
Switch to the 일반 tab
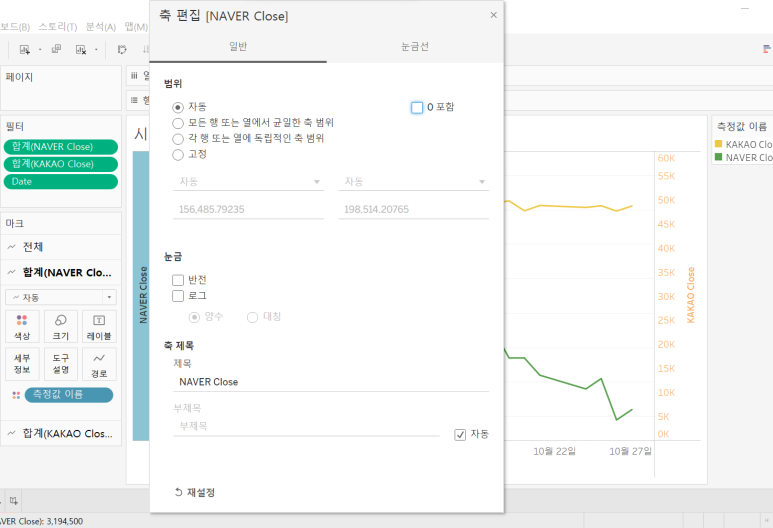click(x=238, y=47)
